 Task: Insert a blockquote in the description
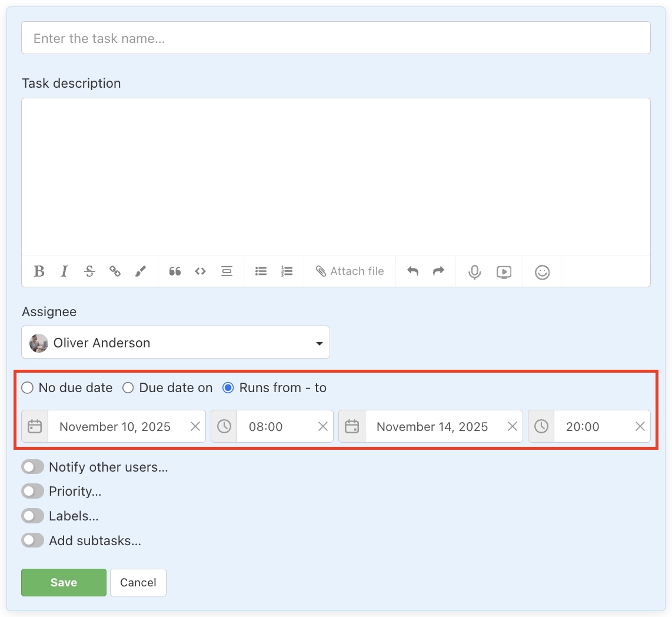click(x=175, y=271)
